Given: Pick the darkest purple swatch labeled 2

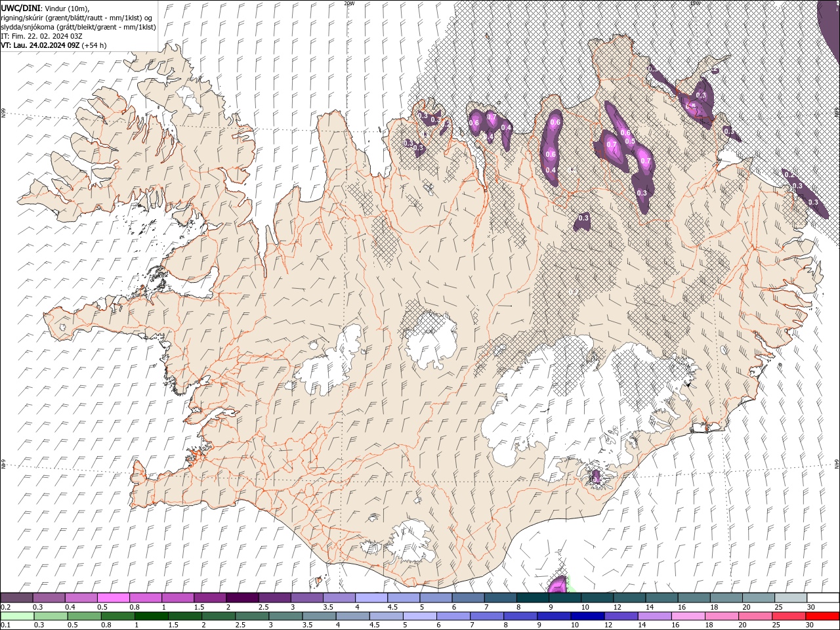Looking at the screenshot, I should (243, 598).
